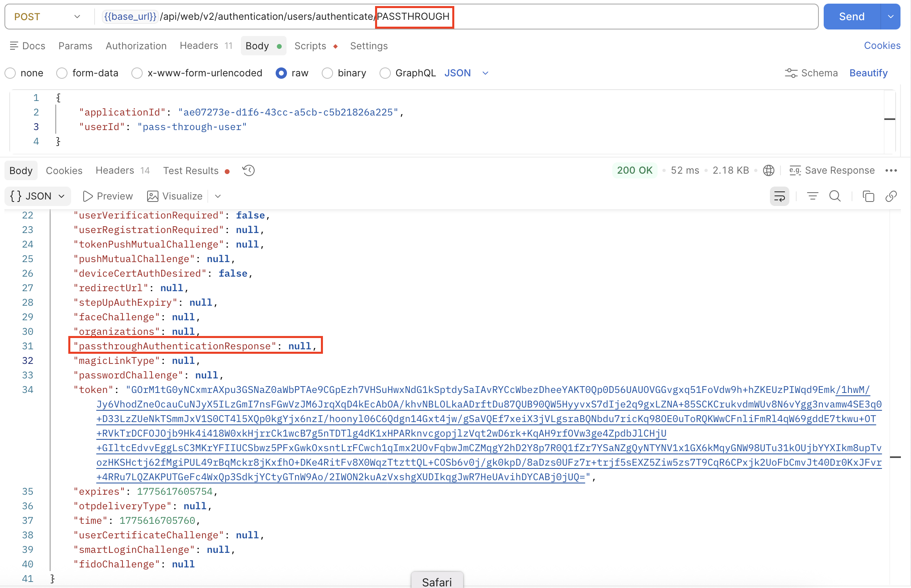Open the response JSON format dropdown

38,196
